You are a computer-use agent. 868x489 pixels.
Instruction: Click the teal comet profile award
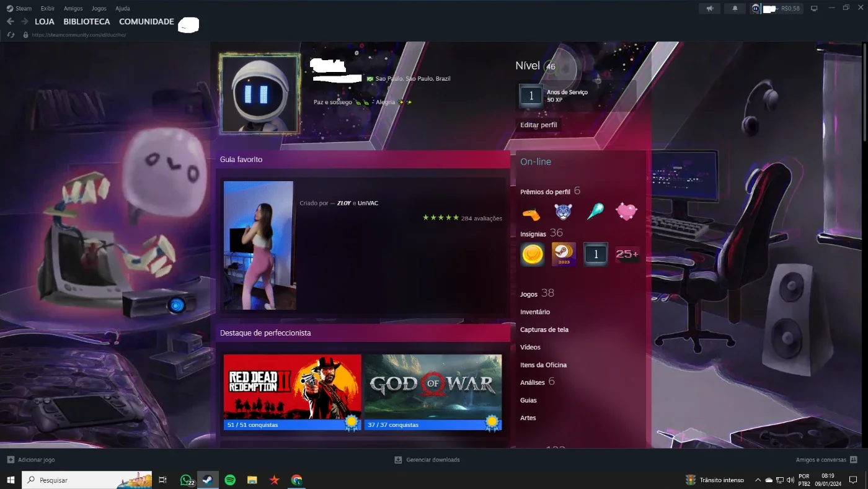[x=595, y=212]
